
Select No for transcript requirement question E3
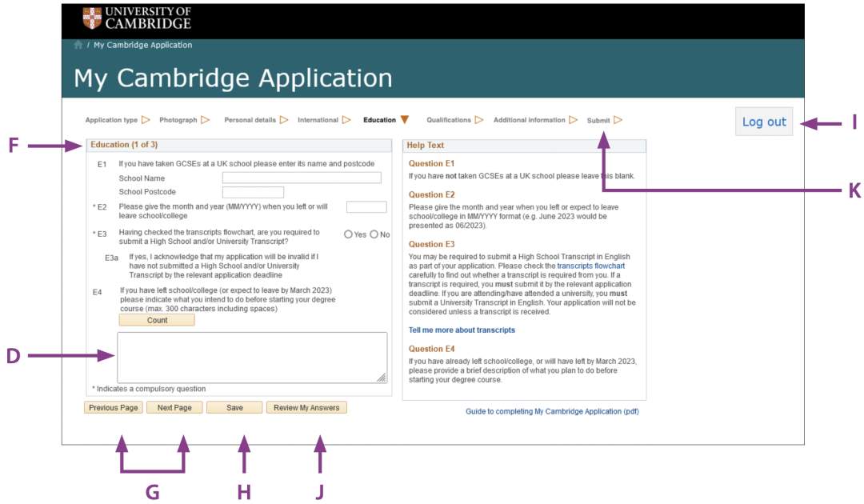(374, 234)
